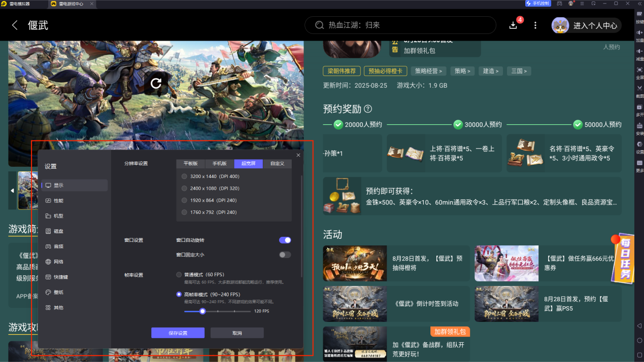Click the 取消 button

pos(237,333)
